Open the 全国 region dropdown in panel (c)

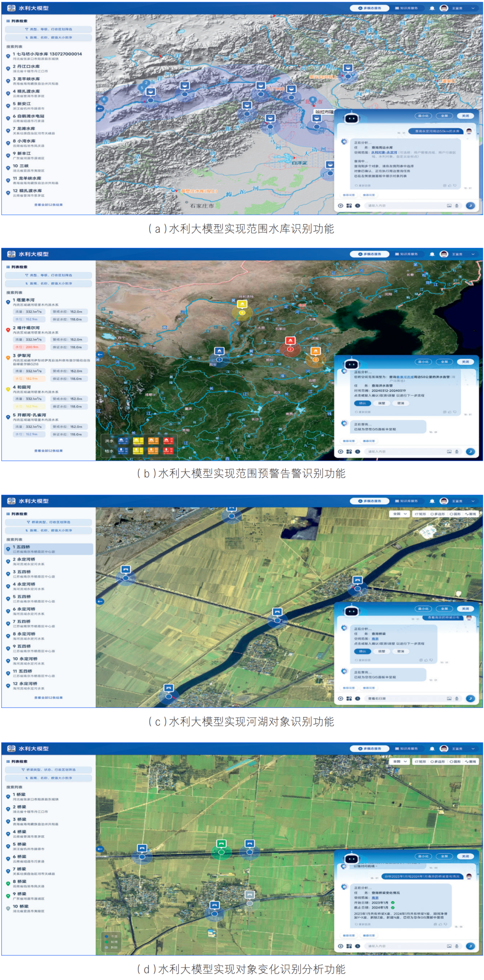click(x=399, y=514)
